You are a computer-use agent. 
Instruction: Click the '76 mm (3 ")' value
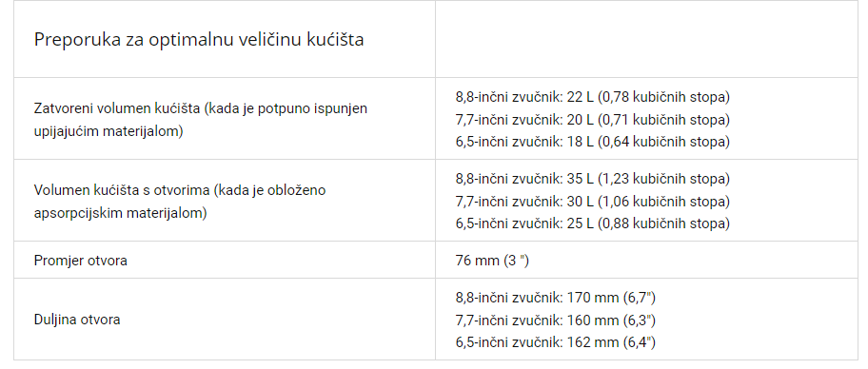pyautogui.click(x=492, y=261)
